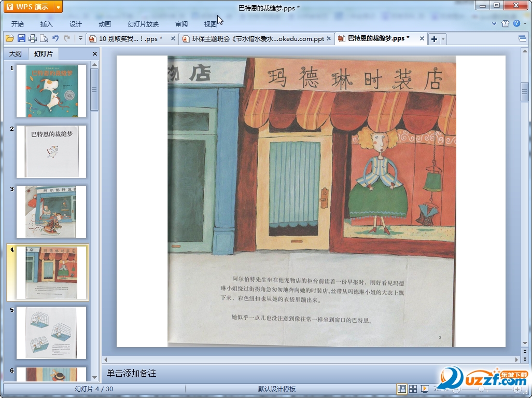Expand the quick access toolbar customize arrow

tap(80, 38)
